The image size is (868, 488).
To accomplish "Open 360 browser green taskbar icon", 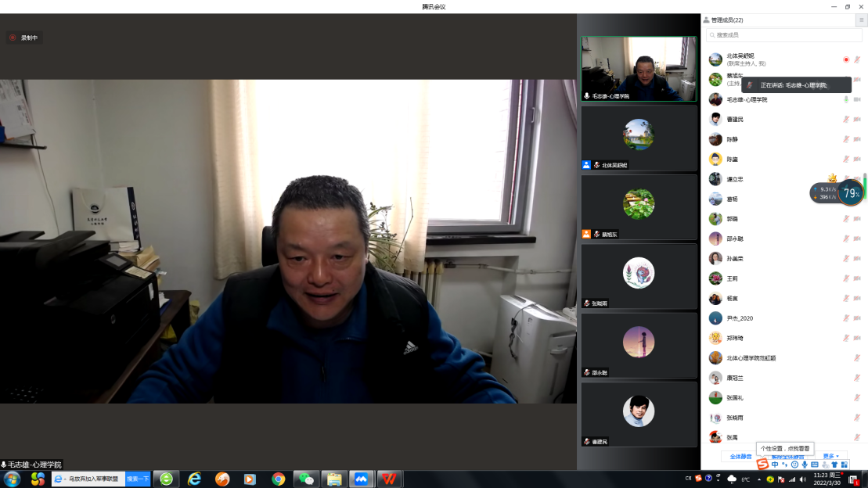I will (x=166, y=479).
